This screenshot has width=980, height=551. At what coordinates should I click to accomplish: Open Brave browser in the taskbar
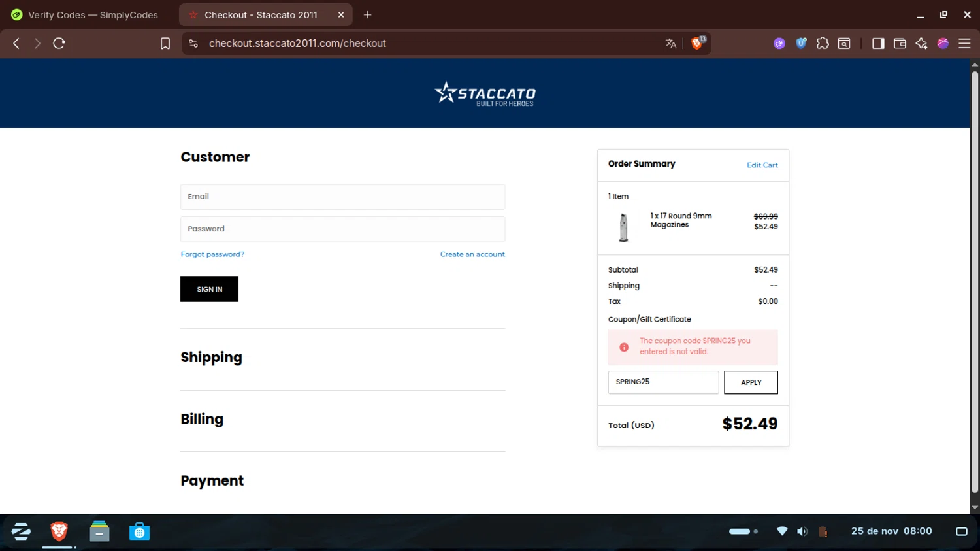click(x=59, y=531)
